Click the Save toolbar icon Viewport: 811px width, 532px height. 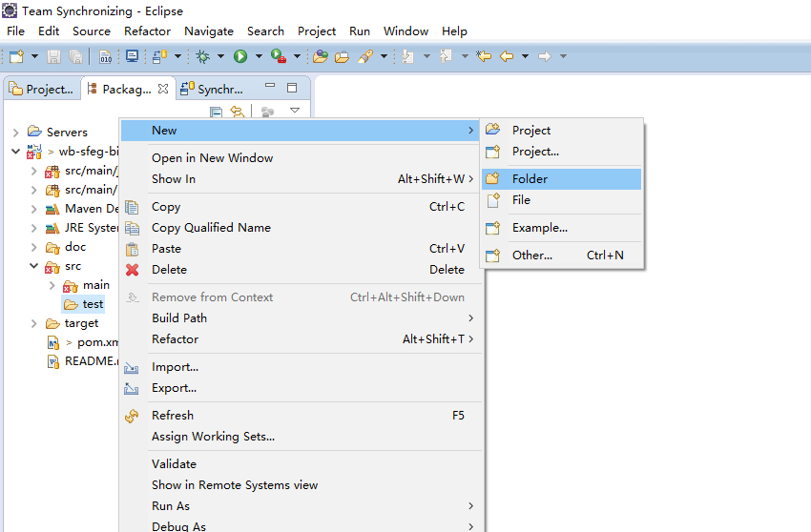click(53, 56)
